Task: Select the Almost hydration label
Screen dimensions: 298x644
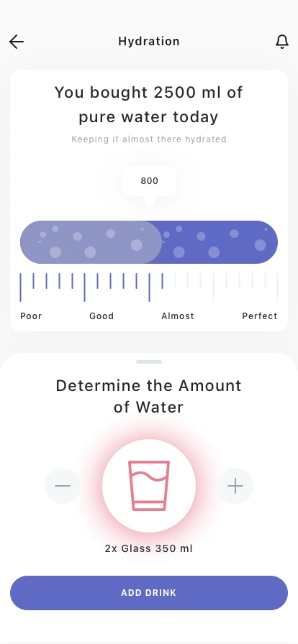Action: coord(178,316)
